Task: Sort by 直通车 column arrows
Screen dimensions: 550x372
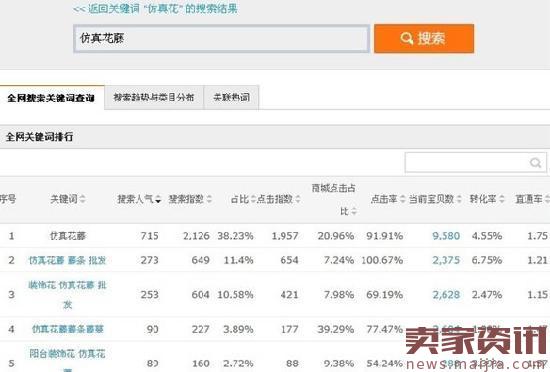Action: click(546, 199)
